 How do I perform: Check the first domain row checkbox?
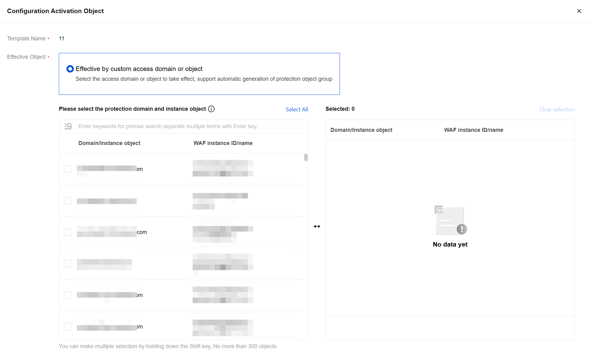[67, 169]
